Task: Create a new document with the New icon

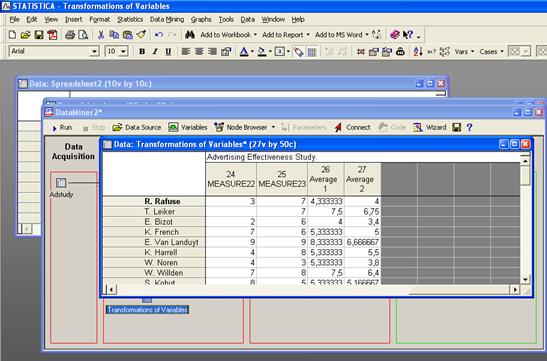Action: [x=12, y=35]
